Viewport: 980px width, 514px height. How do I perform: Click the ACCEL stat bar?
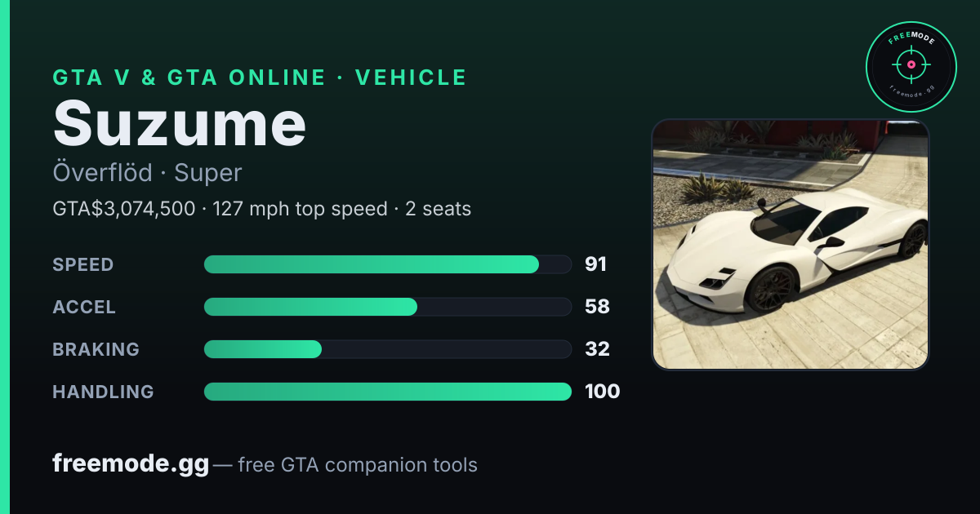(x=387, y=307)
